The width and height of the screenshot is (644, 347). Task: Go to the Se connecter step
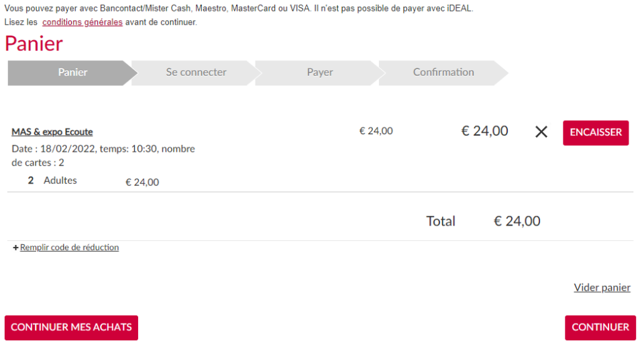point(196,72)
